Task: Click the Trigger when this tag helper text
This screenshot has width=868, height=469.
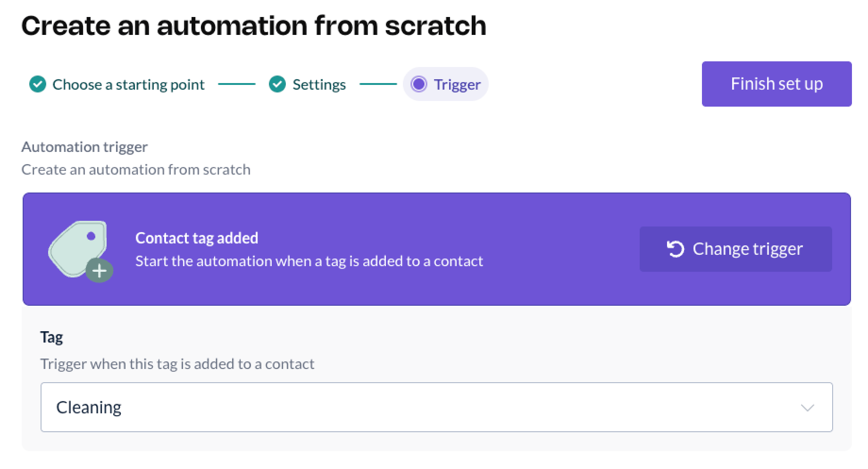Action: [x=177, y=364]
